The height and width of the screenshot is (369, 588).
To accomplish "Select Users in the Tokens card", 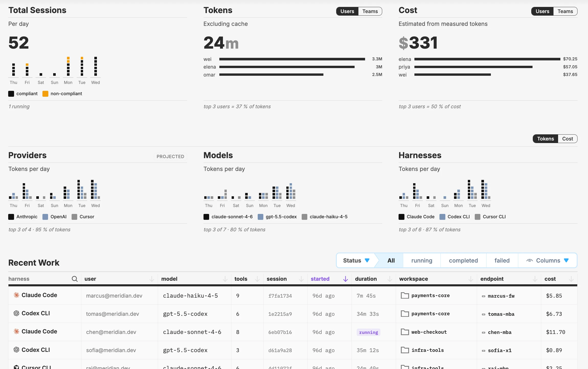I will [x=347, y=11].
